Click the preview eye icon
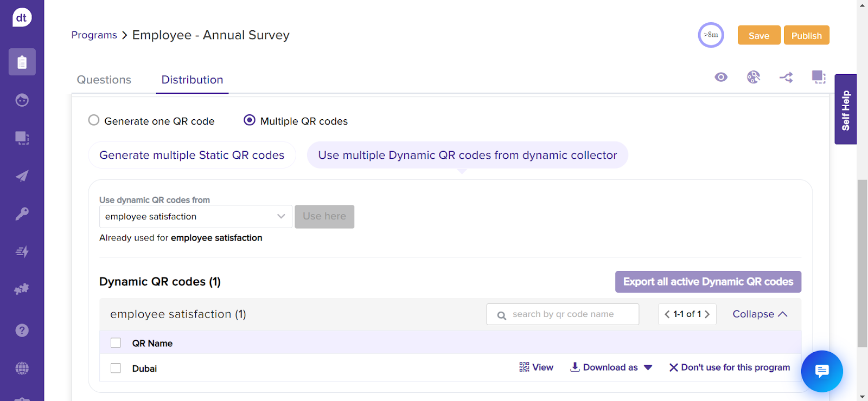Image resolution: width=868 pixels, height=401 pixels. coord(720,77)
